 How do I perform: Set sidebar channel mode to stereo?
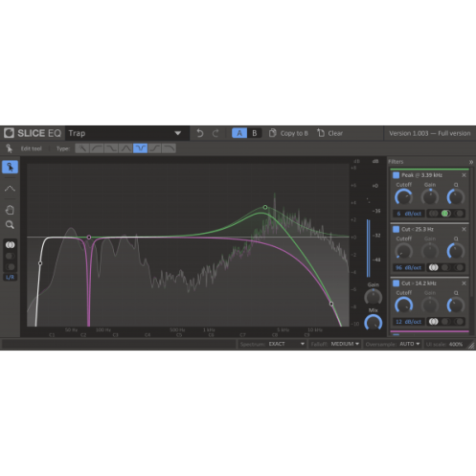[10, 245]
